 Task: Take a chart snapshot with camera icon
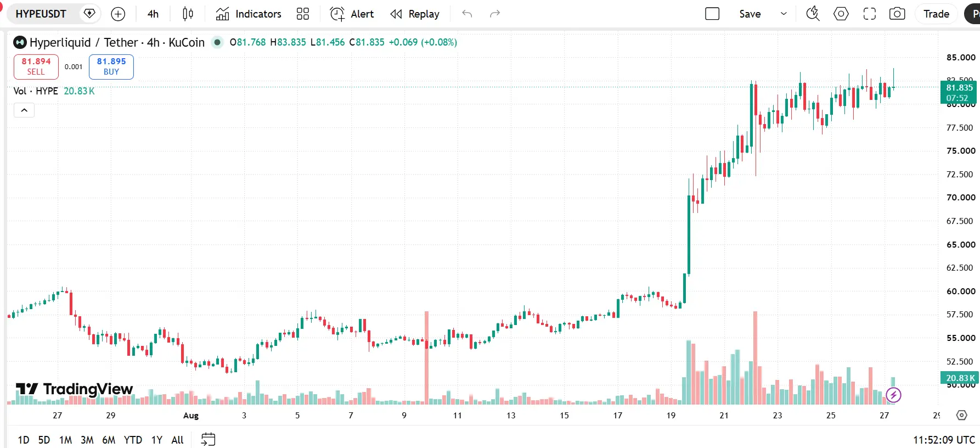[x=897, y=14]
